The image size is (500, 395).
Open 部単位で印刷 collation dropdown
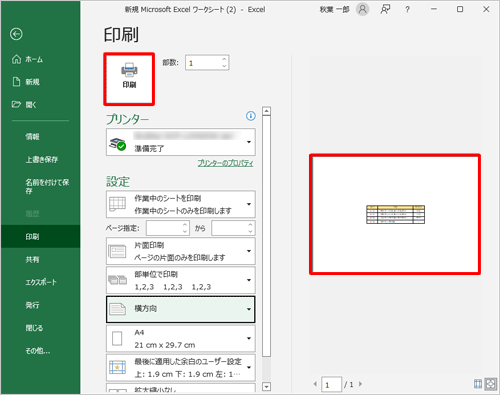[x=181, y=280]
